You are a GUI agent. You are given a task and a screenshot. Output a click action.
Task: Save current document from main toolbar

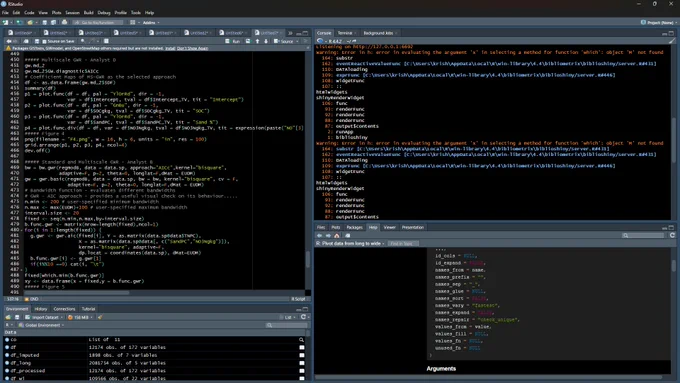point(44,23)
